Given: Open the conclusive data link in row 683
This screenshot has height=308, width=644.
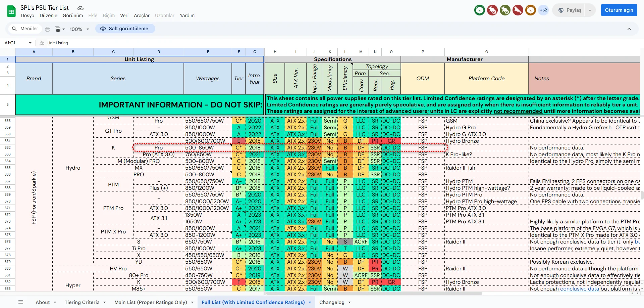Looking at the screenshot, I should click(579, 289).
